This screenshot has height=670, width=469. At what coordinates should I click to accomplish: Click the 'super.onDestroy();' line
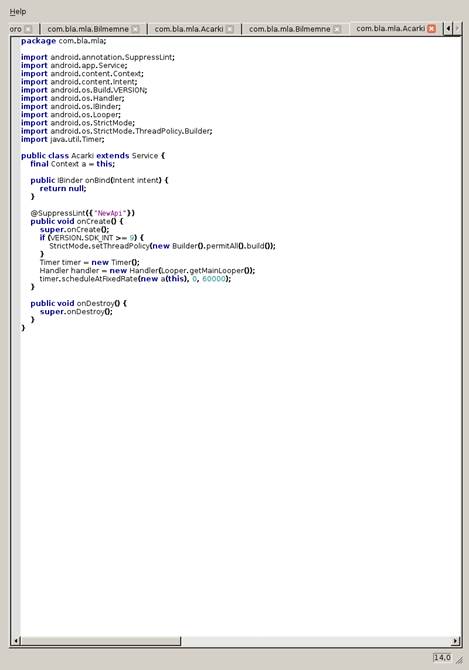click(x=76, y=311)
